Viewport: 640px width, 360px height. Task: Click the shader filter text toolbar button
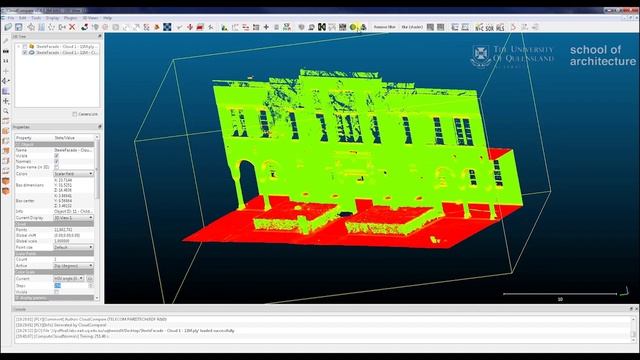tap(412, 27)
